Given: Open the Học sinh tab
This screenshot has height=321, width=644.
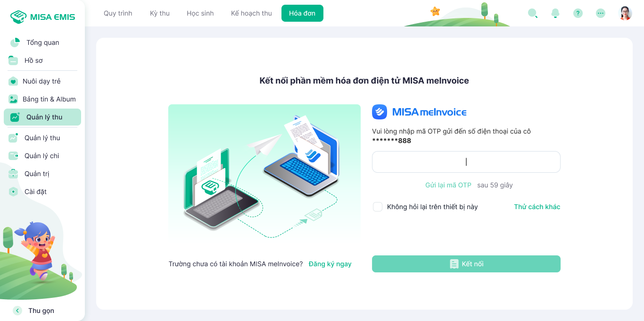Looking at the screenshot, I should pos(200,13).
